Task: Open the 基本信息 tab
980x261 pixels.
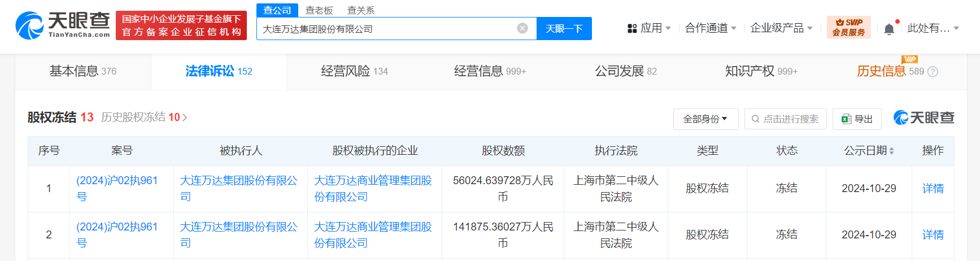Action: (83, 71)
